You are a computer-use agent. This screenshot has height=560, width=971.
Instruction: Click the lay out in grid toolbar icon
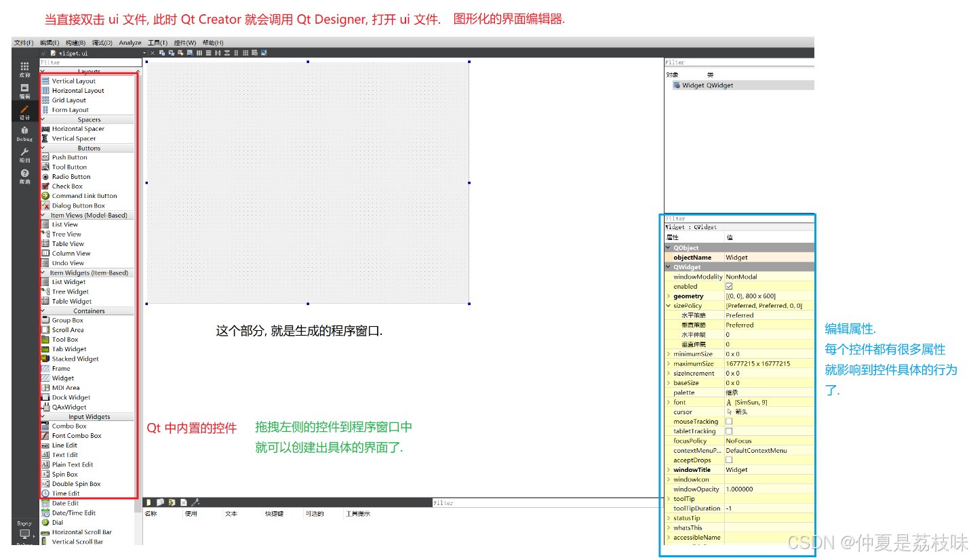point(245,53)
